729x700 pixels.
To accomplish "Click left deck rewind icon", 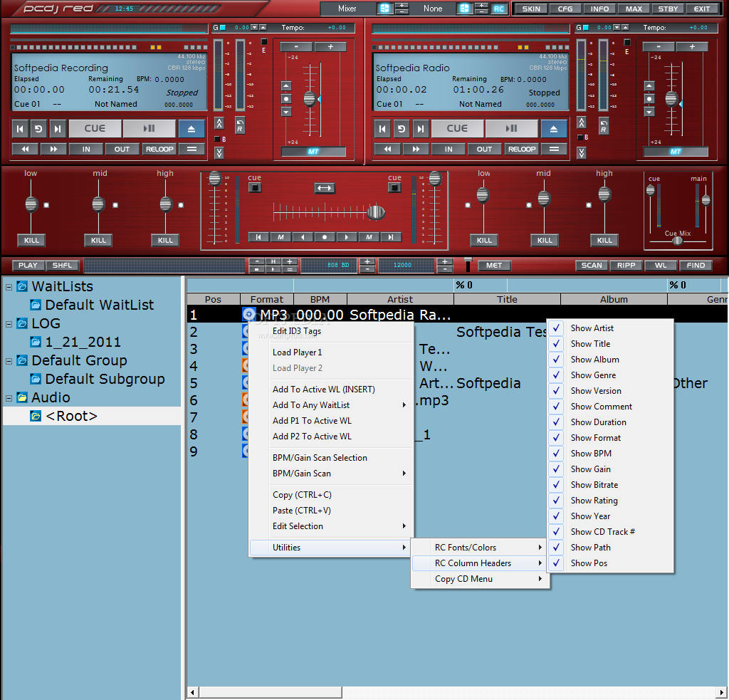I will [25, 150].
